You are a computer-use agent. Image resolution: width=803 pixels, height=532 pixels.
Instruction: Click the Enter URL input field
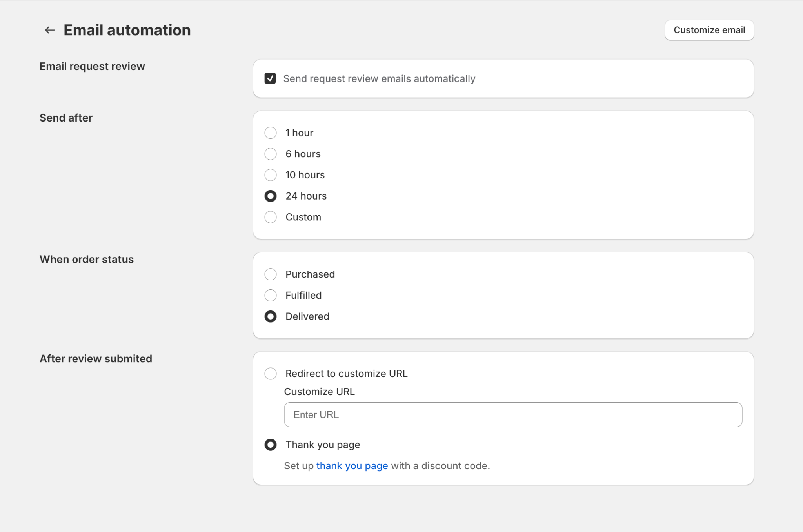(512, 415)
